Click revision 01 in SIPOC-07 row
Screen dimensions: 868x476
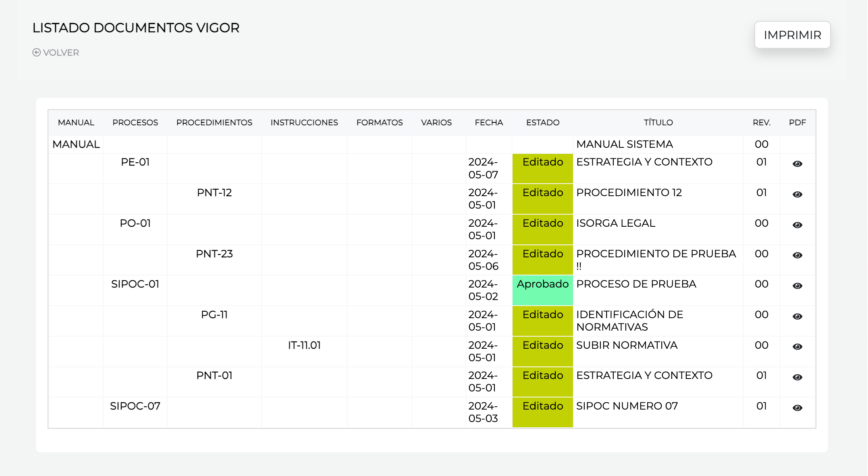[x=762, y=406]
